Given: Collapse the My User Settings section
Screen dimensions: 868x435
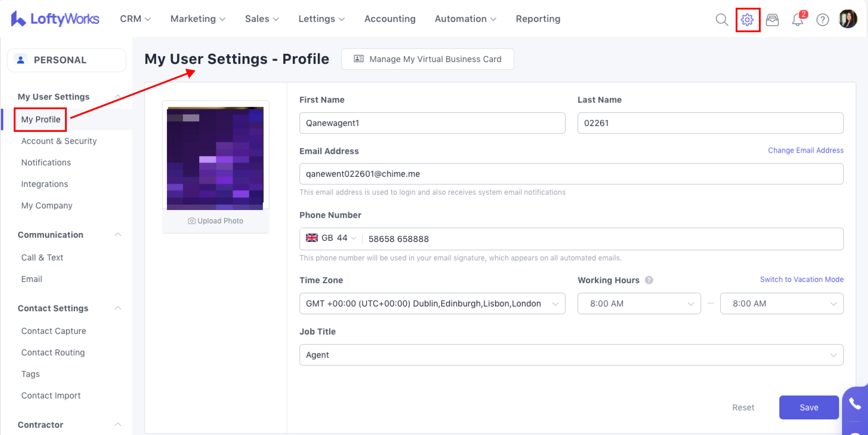Looking at the screenshot, I should pyautogui.click(x=118, y=96).
